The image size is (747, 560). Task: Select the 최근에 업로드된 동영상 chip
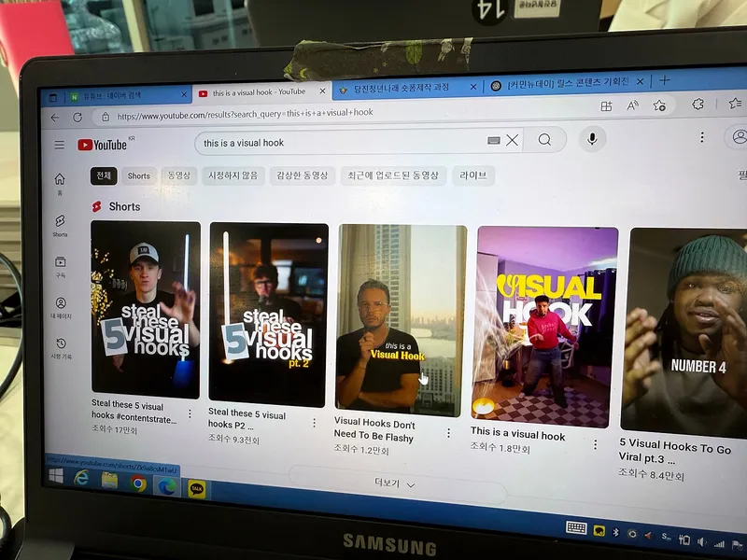[393, 175]
